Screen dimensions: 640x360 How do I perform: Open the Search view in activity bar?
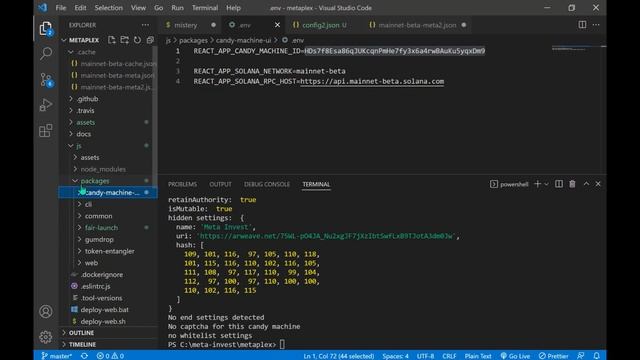[x=46, y=53]
